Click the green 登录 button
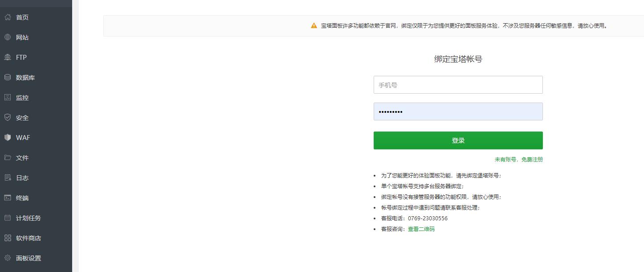Image resolution: width=644 pixels, height=272 pixels. tap(458, 140)
